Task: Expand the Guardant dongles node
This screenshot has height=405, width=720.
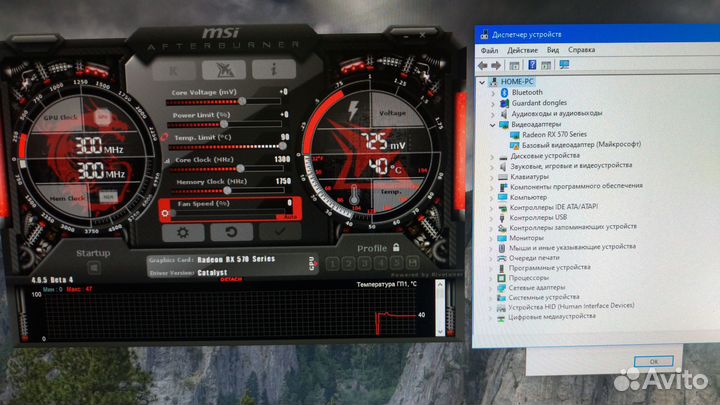Action: tap(493, 104)
